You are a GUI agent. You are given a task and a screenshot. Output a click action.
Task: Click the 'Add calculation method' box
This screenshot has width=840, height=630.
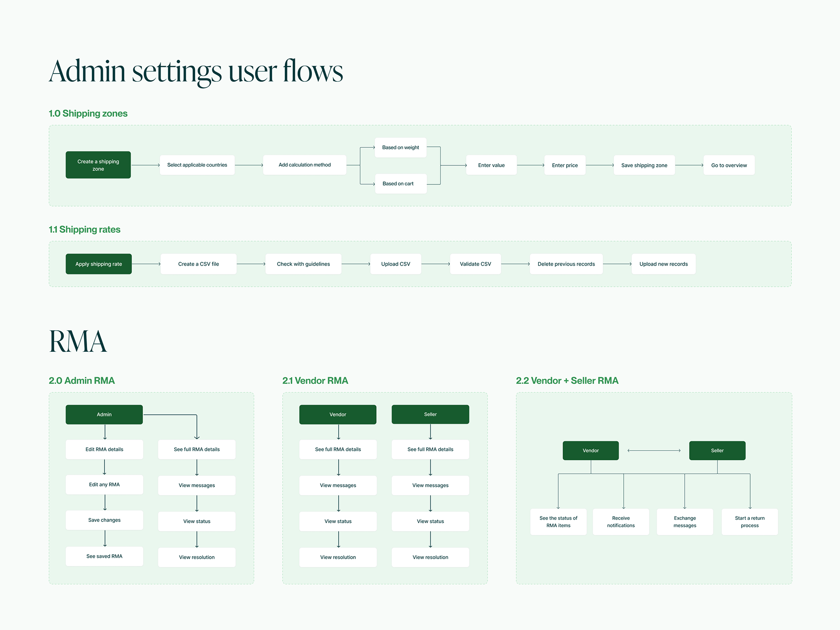[304, 165]
